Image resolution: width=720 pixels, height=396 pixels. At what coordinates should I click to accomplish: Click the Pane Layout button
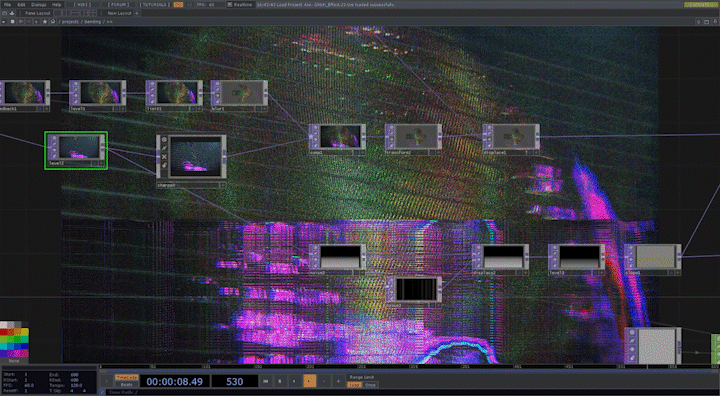tap(37, 13)
